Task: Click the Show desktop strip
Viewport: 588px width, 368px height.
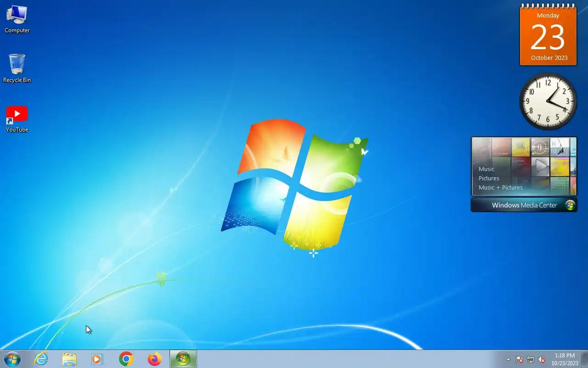Action: [584, 359]
